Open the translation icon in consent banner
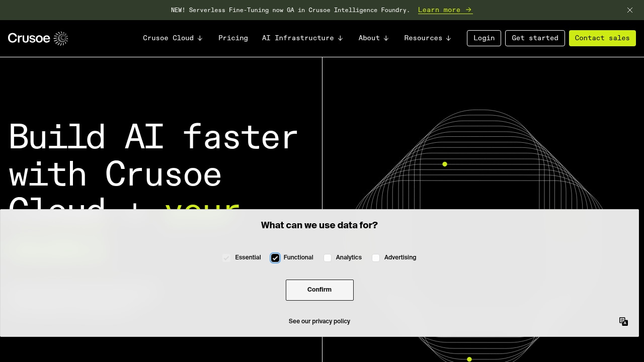 coord(623,321)
